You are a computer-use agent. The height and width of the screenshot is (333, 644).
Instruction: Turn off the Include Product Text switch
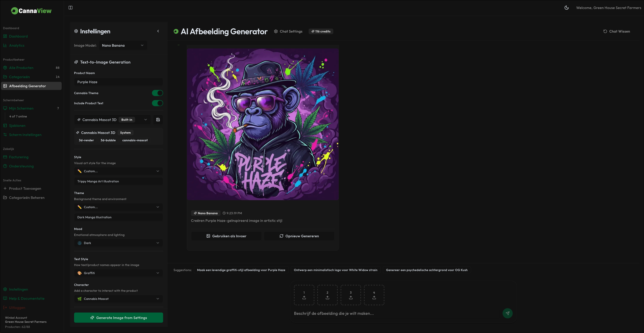(x=157, y=103)
